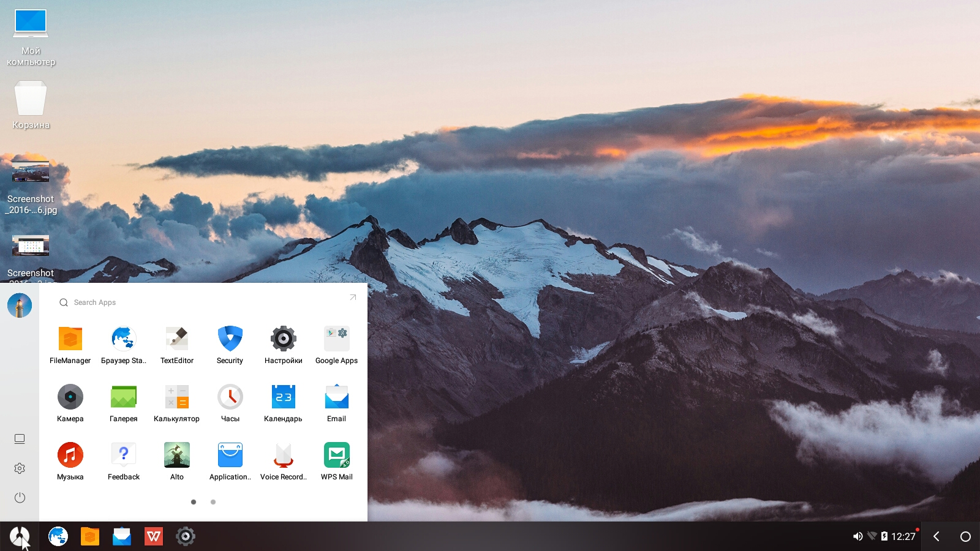Open file manager from the taskbar
The image size is (980, 551).
[x=90, y=536]
